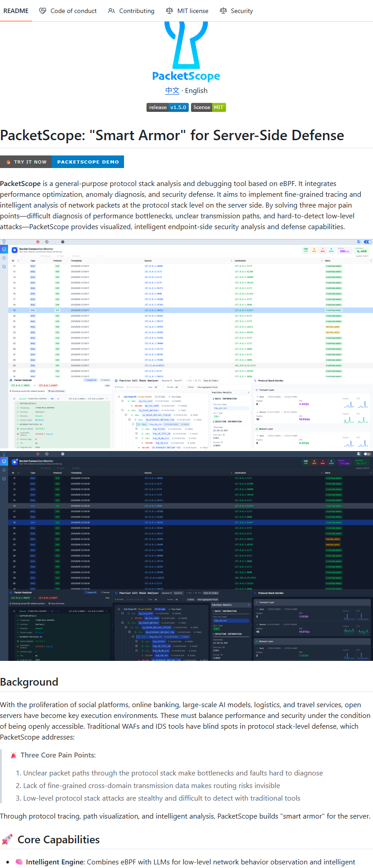Click the "Smart Armor" main title heading
The width and height of the screenshot is (373, 868).
172,135
